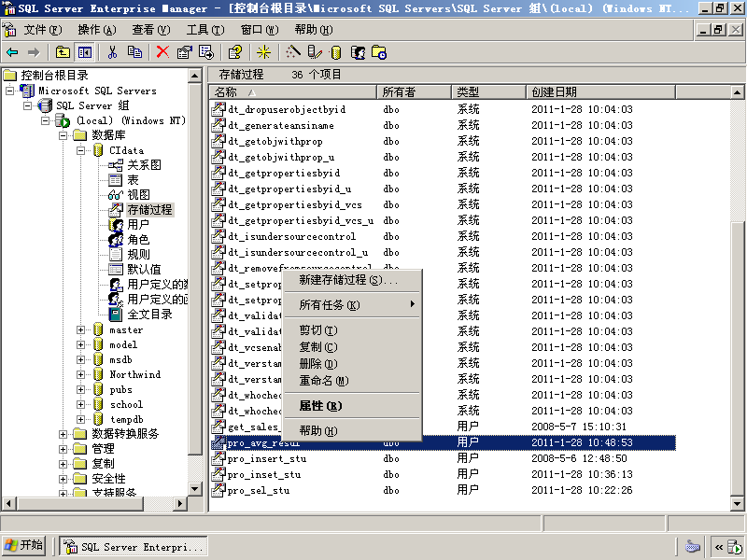The width and height of the screenshot is (747, 560).
Task: Click the New job folder toolbar icon
Action: click(379, 52)
